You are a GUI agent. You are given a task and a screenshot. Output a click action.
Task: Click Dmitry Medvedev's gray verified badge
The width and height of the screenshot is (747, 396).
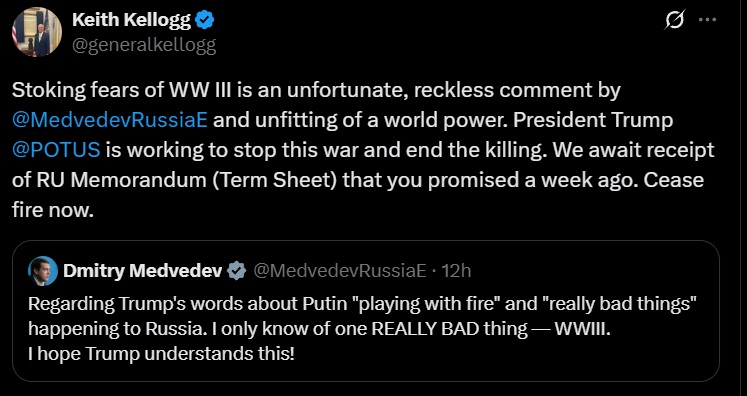237,271
